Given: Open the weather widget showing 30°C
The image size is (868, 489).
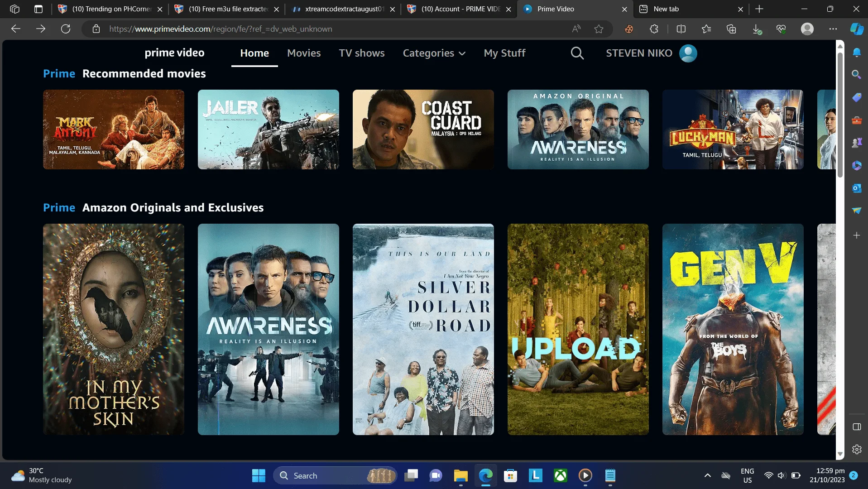Looking at the screenshot, I should point(42,475).
